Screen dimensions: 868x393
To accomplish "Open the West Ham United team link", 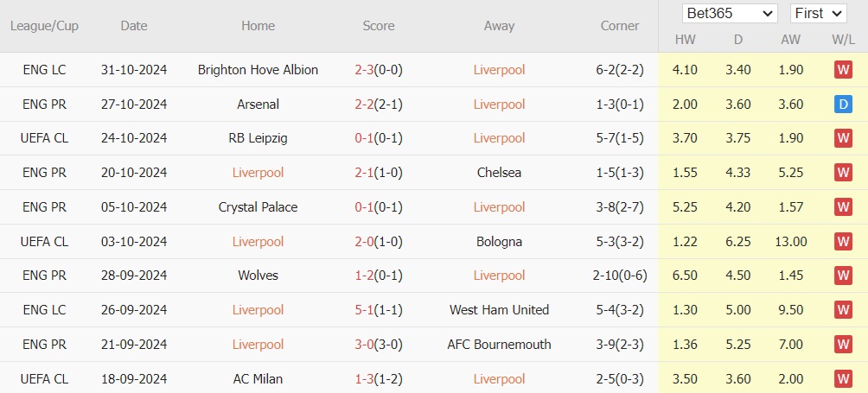I will pos(499,310).
